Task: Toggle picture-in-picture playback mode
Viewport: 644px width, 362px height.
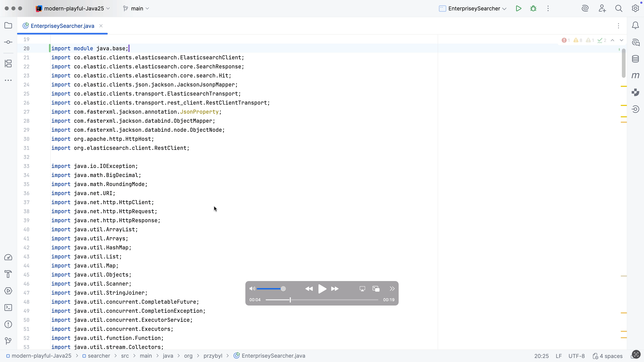Action: [376, 289]
